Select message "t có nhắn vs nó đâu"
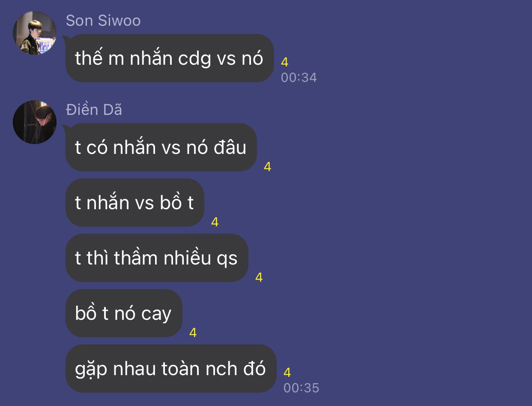The image size is (532, 406). point(161,147)
